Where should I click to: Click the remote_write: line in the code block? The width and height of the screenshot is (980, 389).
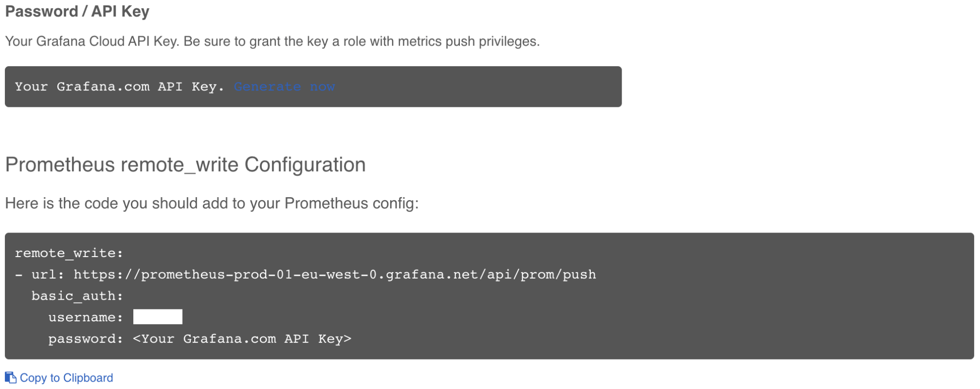pos(69,253)
